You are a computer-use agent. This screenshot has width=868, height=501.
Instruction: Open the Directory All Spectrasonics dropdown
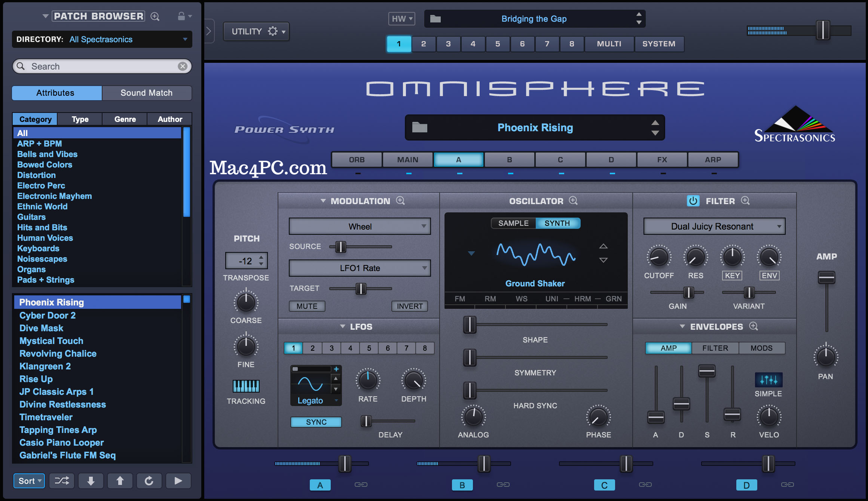point(102,39)
